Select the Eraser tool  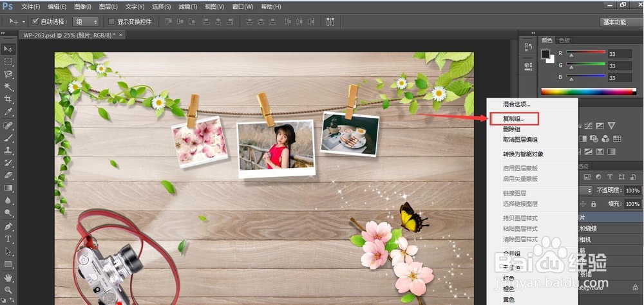8,175
